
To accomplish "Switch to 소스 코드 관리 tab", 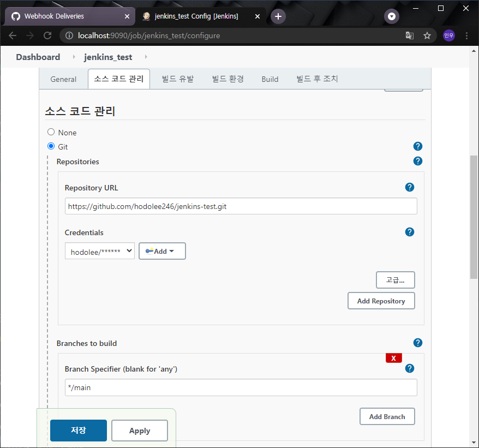I will [x=119, y=79].
